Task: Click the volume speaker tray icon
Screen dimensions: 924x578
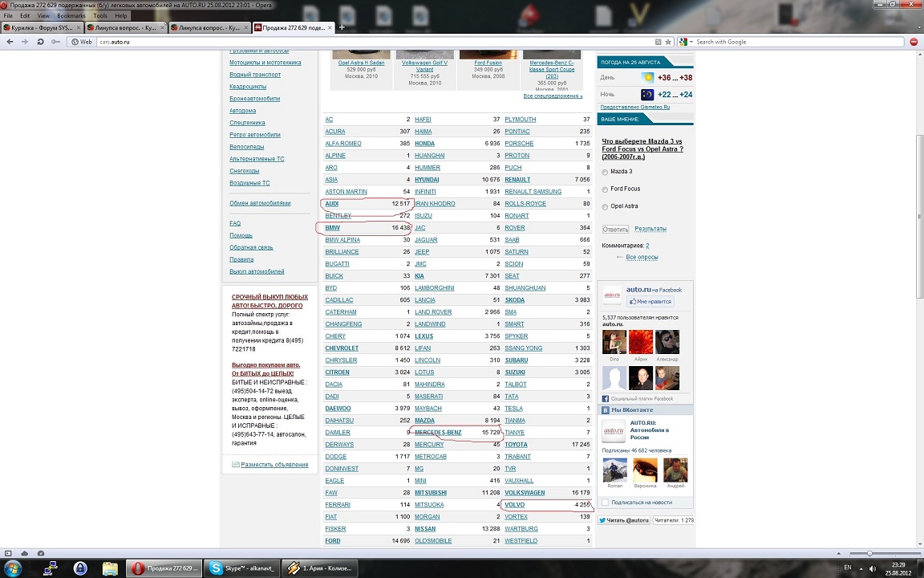Action: click(873, 568)
